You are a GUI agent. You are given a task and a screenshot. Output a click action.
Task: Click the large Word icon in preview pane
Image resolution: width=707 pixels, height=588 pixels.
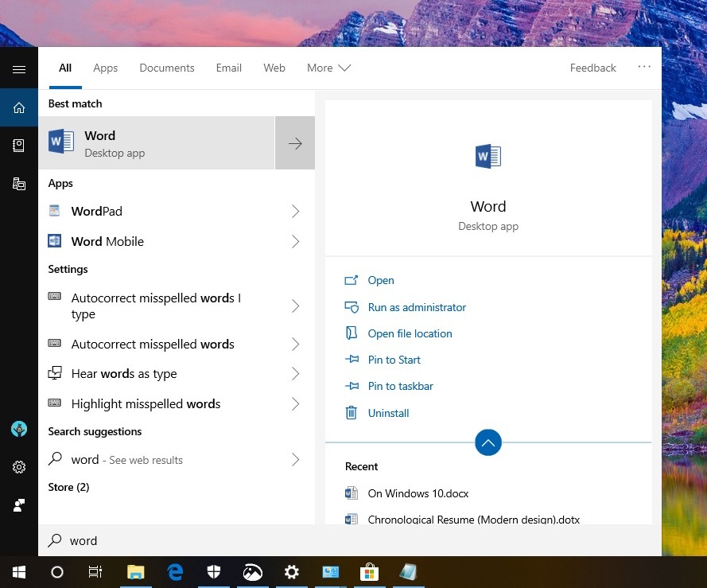(x=488, y=156)
